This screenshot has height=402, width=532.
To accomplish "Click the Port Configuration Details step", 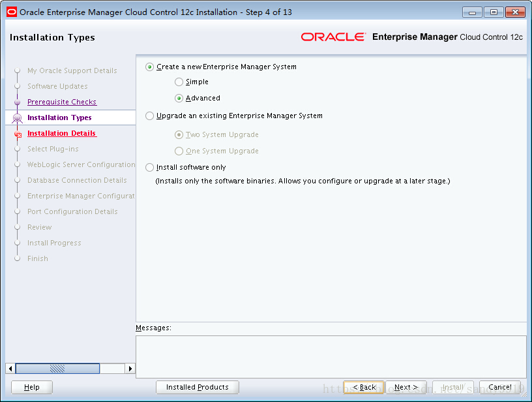I will click(72, 211).
